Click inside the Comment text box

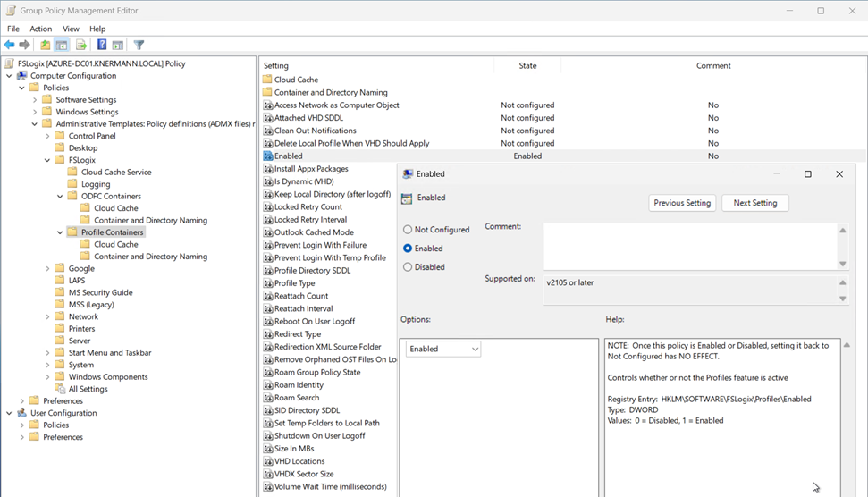[690, 247]
